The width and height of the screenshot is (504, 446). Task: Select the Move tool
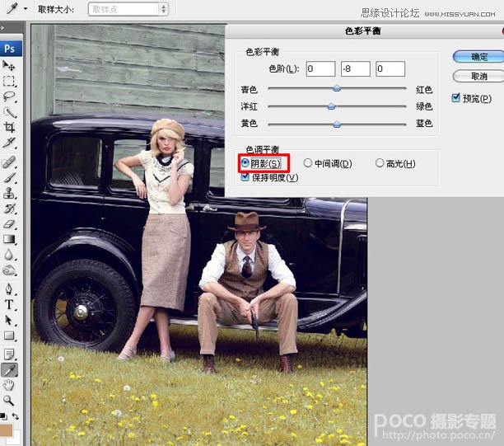9,65
